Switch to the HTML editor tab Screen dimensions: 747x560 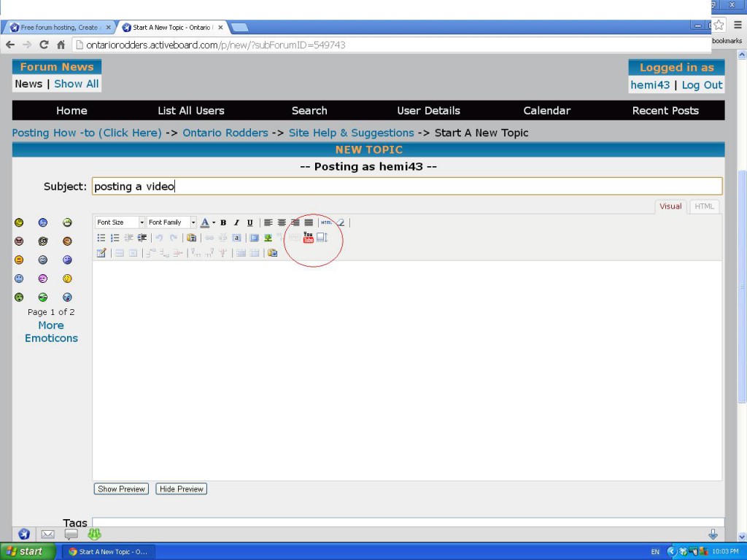pos(704,206)
